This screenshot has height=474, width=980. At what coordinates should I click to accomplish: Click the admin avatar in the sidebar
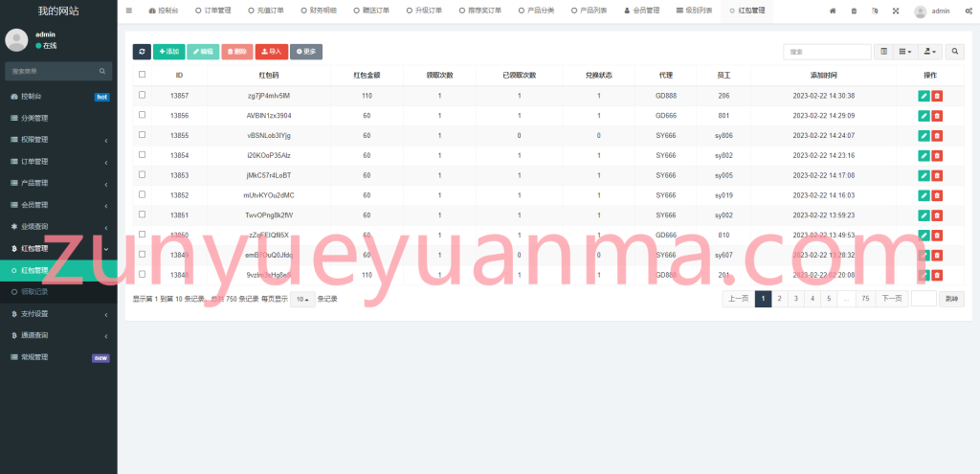click(16, 40)
